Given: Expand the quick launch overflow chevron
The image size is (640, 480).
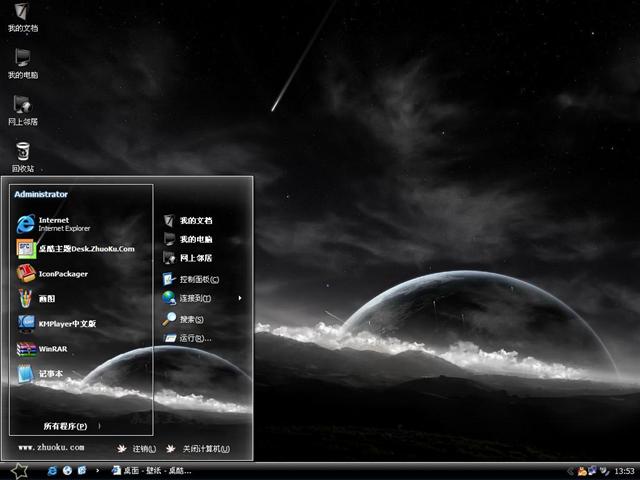Looking at the screenshot, I should pyautogui.click(x=97, y=471).
